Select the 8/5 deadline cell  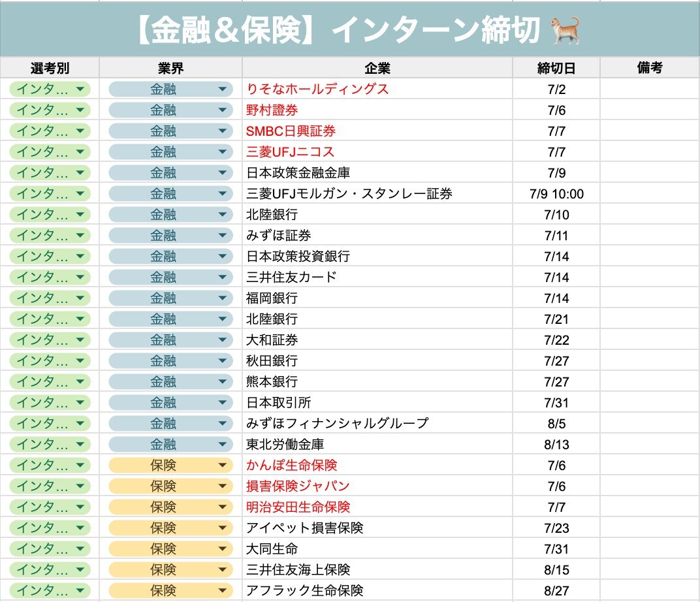556,424
